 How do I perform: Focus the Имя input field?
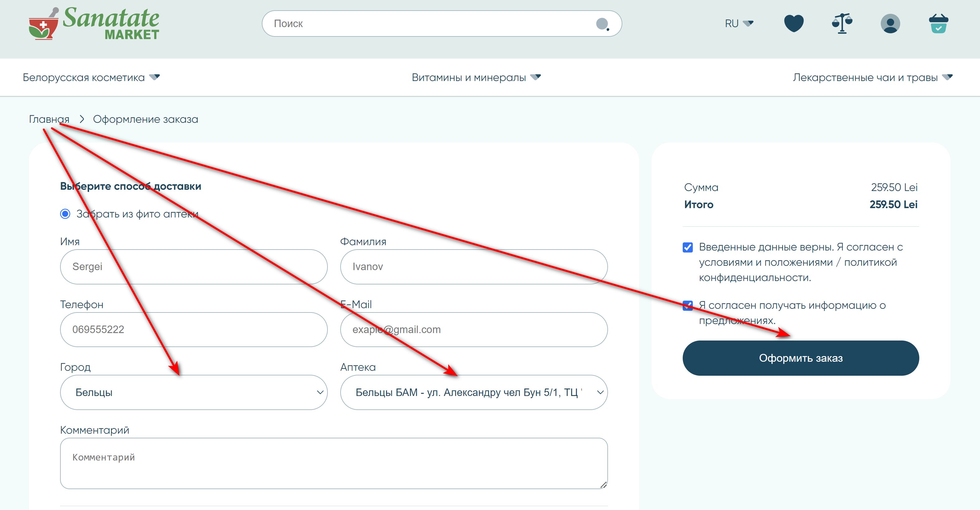pos(194,266)
